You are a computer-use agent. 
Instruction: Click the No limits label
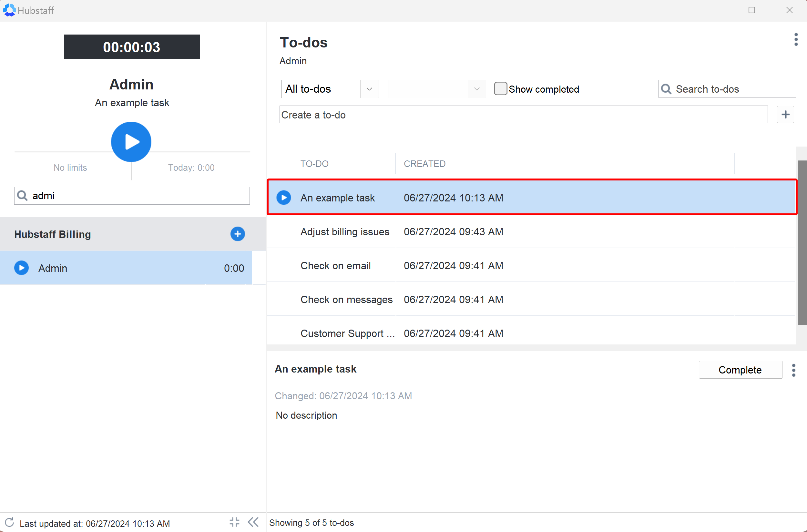pyautogui.click(x=70, y=168)
